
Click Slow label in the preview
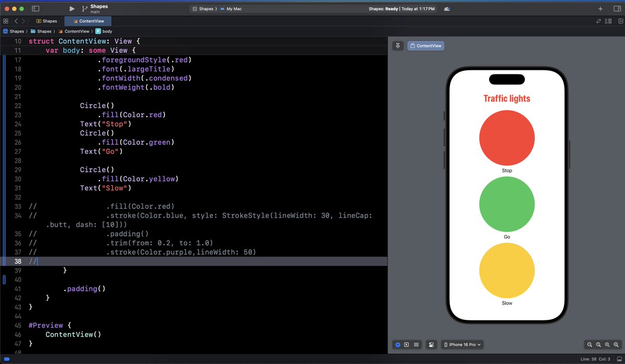pos(507,303)
